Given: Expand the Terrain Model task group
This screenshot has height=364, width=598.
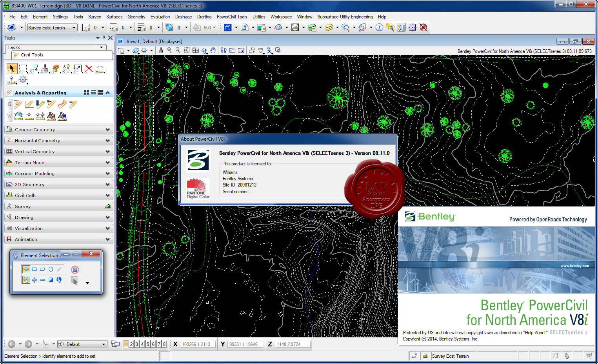Looking at the screenshot, I should click(59, 163).
